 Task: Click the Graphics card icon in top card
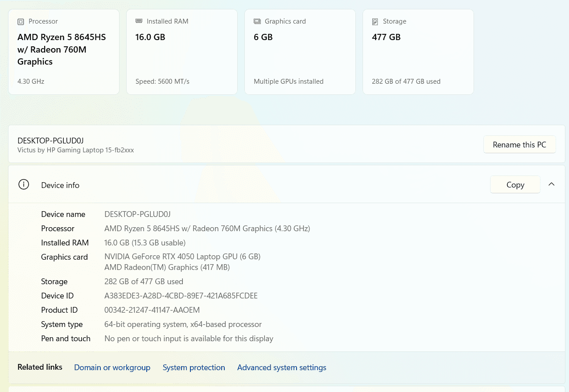(x=257, y=21)
